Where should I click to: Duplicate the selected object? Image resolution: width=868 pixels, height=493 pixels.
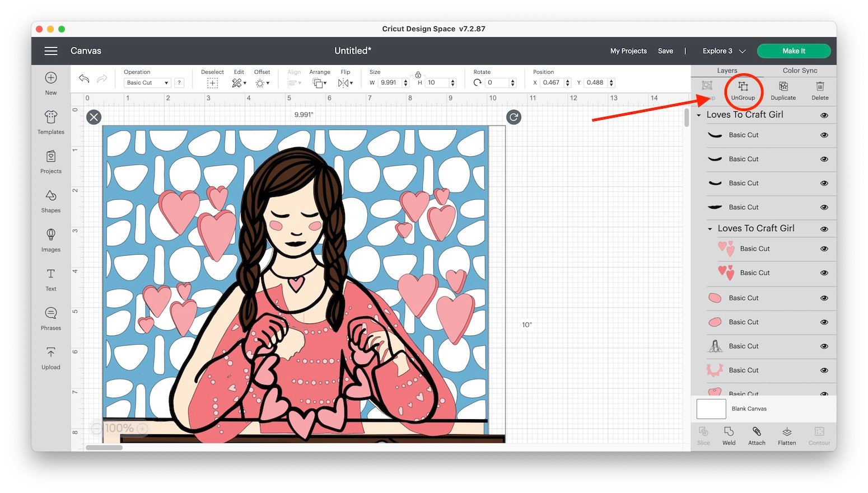(783, 90)
